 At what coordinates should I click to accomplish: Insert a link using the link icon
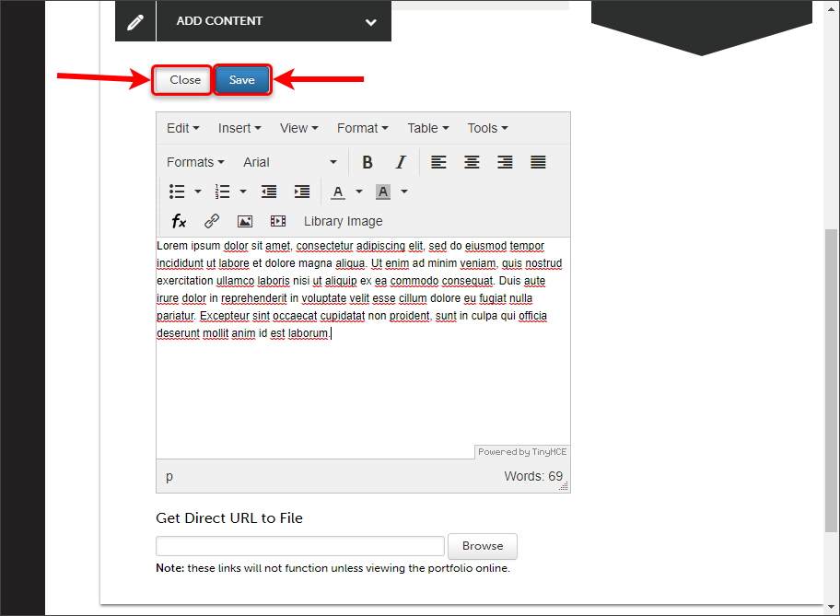(x=211, y=221)
